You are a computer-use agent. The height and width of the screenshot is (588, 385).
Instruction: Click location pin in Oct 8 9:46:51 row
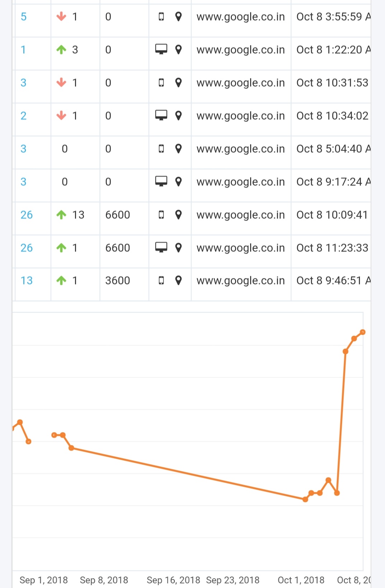pyautogui.click(x=178, y=280)
